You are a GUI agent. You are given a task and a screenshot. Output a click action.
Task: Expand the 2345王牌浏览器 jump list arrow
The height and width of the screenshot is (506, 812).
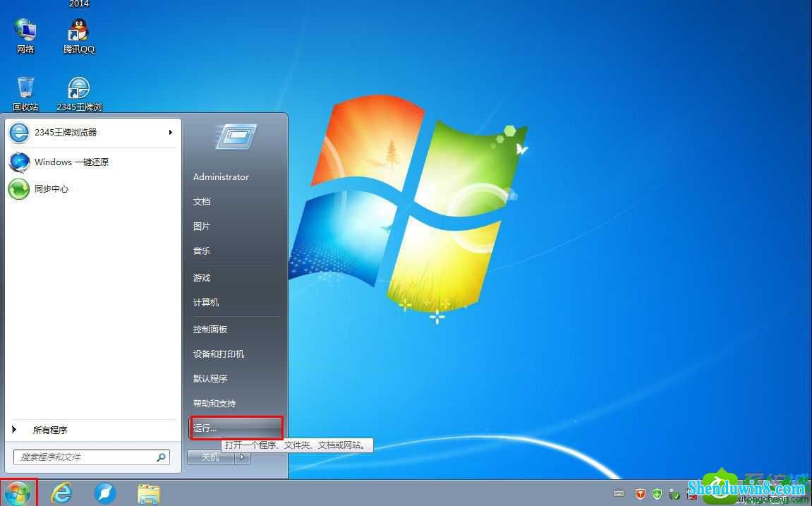(171, 133)
